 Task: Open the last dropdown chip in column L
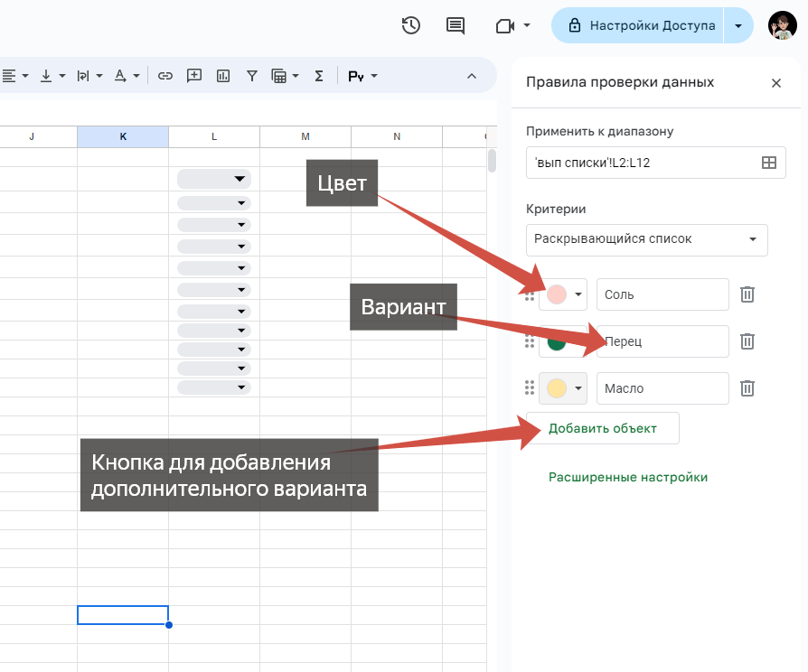(214, 387)
